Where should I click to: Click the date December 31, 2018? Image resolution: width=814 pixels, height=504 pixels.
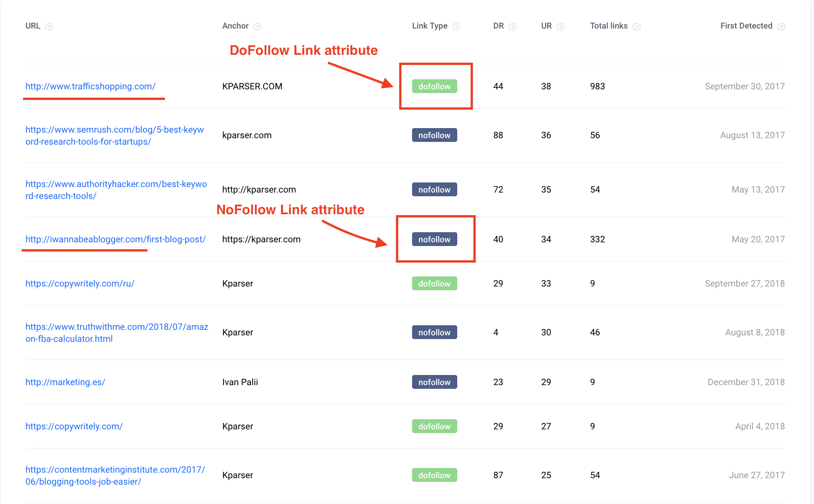(x=746, y=382)
